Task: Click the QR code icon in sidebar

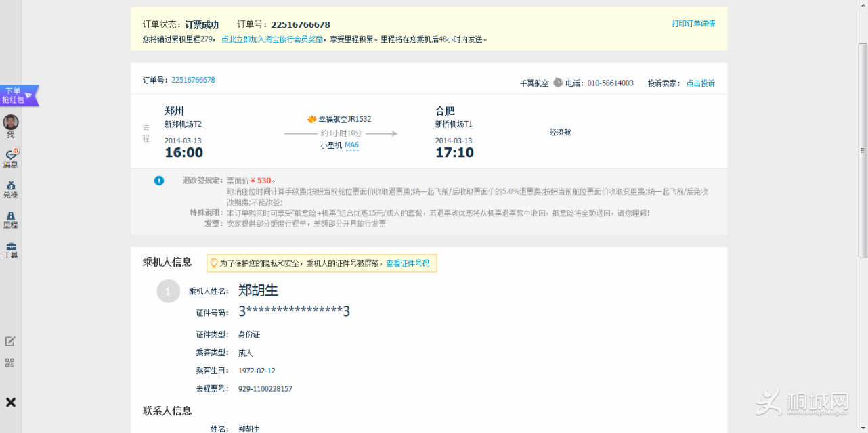Action: 9,363
